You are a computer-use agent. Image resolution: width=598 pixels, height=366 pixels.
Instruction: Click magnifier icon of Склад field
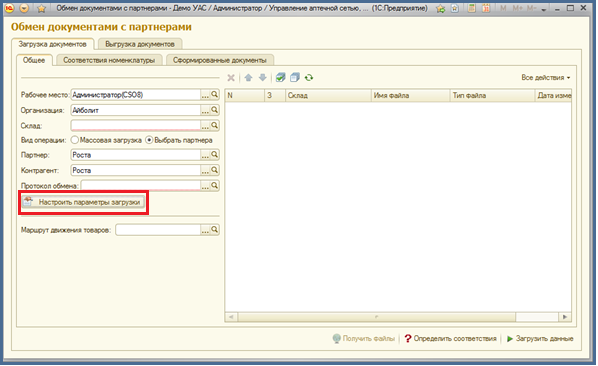(215, 125)
